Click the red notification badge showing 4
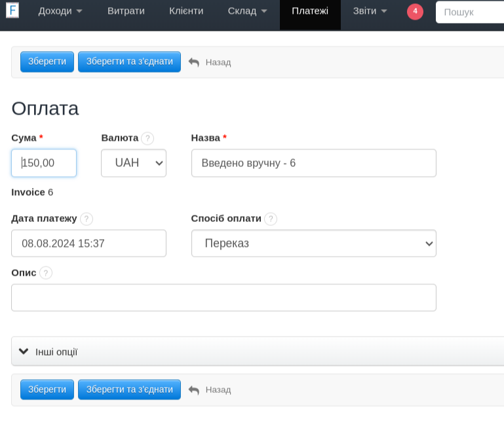Viewport: 504px width, 425px height. (415, 11)
